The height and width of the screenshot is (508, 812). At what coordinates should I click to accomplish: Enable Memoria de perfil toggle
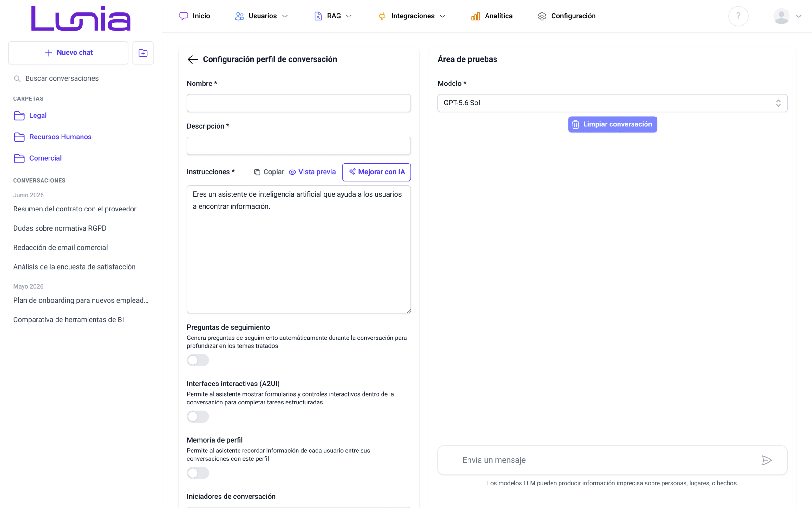pos(198,473)
